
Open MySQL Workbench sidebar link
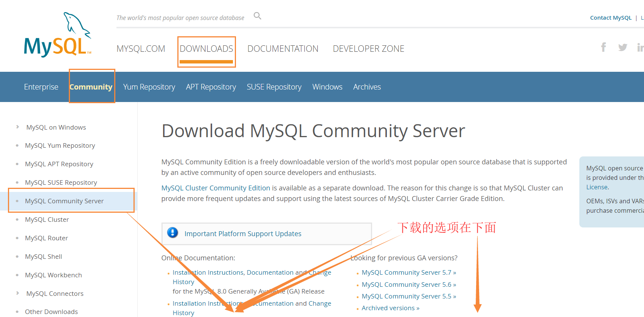click(x=53, y=275)
